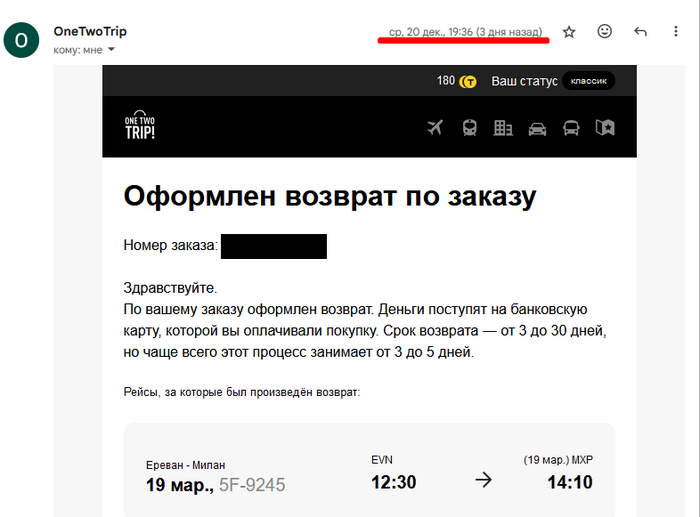The width and height of the screenshot is (700, 517).
Task: Click the route text 'Ереван - Милан'
Action: pyautogui.click(x=186, y=465)
